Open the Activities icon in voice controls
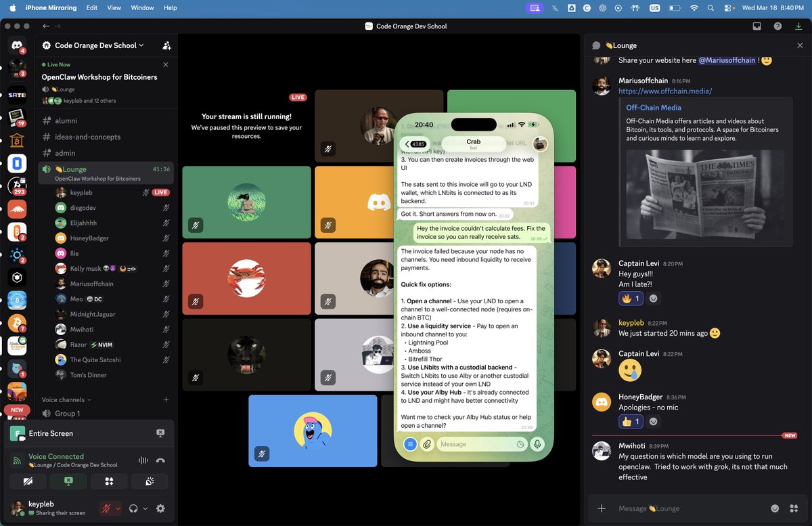812x526 pixels. click(x=108, y=481)
